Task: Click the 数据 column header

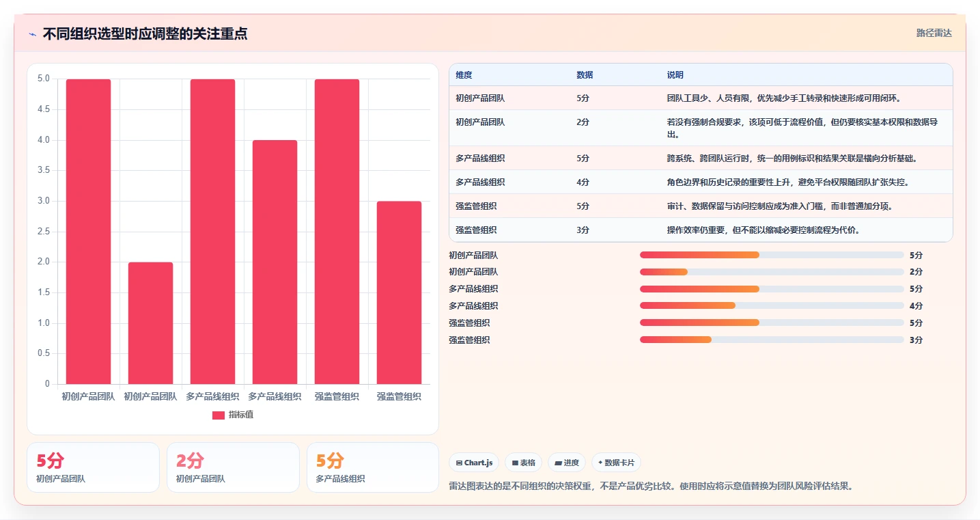Action: click(585, 75)
